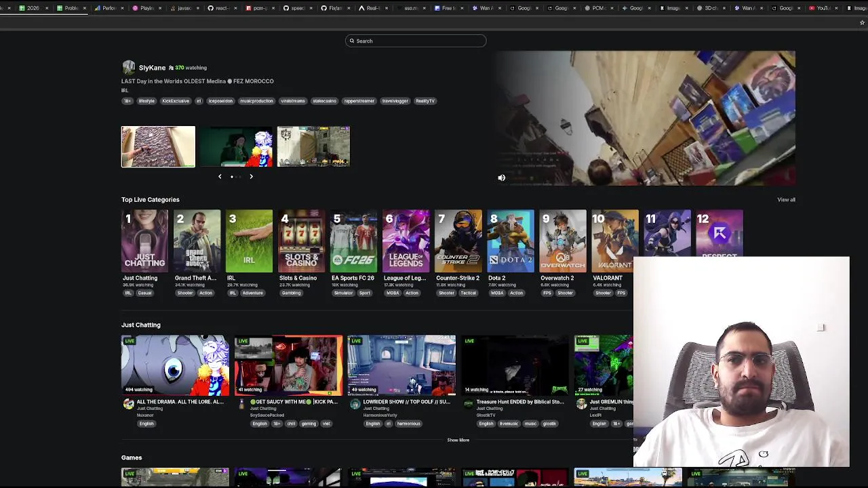
Task: Open the League of Legends category cover
Action: coord(406,241)
